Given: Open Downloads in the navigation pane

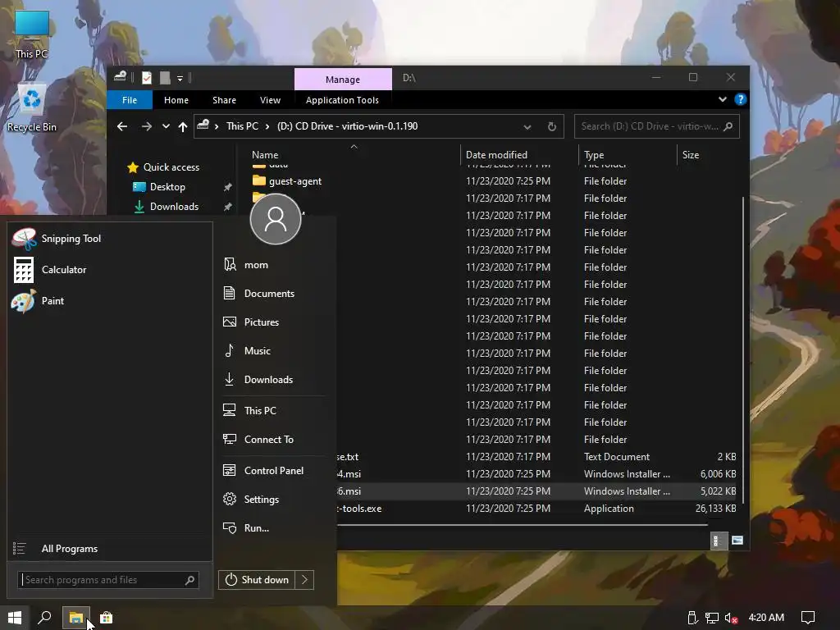Looking at the screenshot, I should (x=167, y=206).
